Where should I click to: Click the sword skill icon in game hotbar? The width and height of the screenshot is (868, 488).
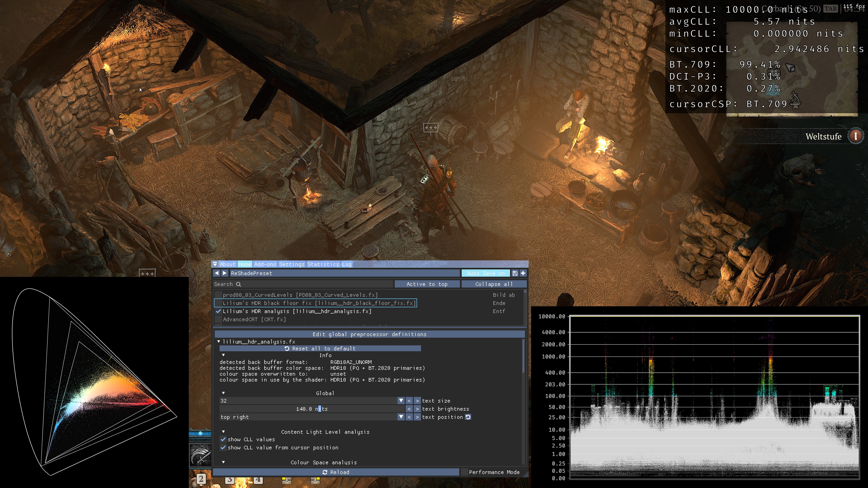pos(201,455)
